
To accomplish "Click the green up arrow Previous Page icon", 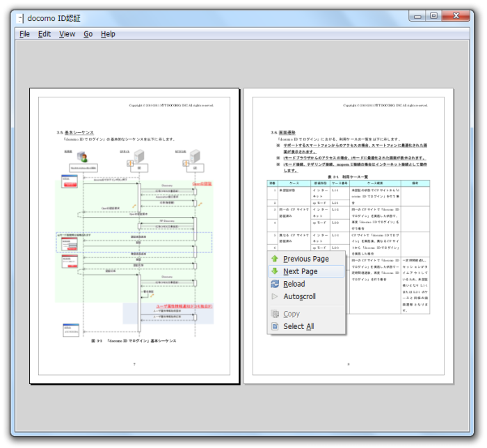I will [275, 258].
